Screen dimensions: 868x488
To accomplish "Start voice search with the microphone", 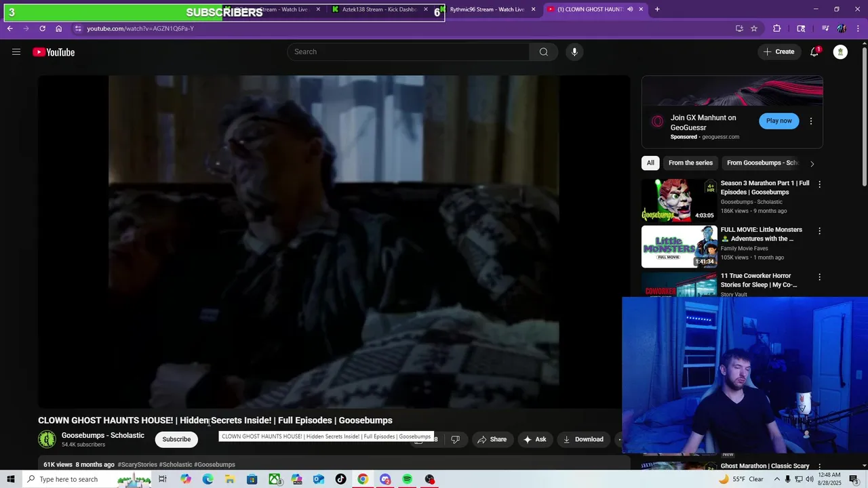I will [x=574, y=52].
